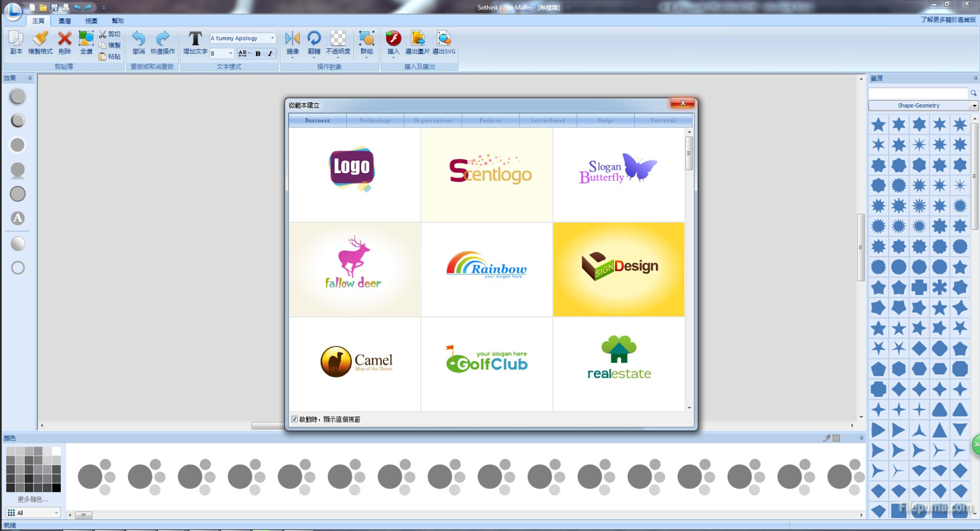Switch to the Technology template tab
Screen dimensions: 980x531
tap(375, 120)
